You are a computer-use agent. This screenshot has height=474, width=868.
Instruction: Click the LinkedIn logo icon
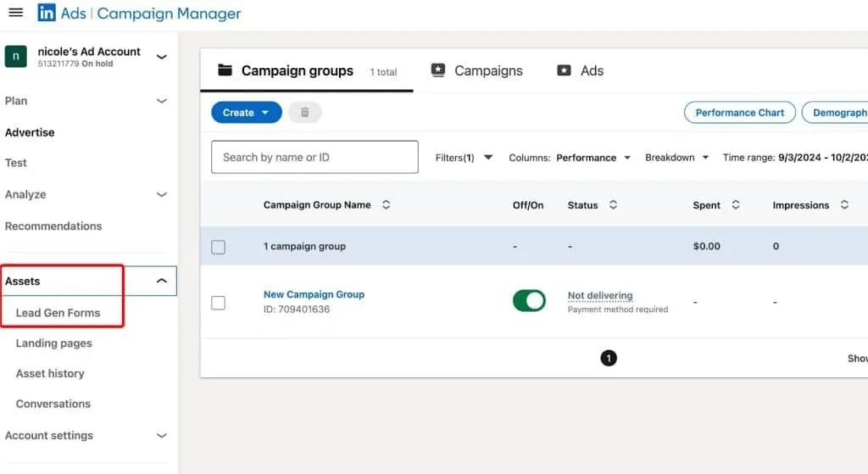coord(47,13)
